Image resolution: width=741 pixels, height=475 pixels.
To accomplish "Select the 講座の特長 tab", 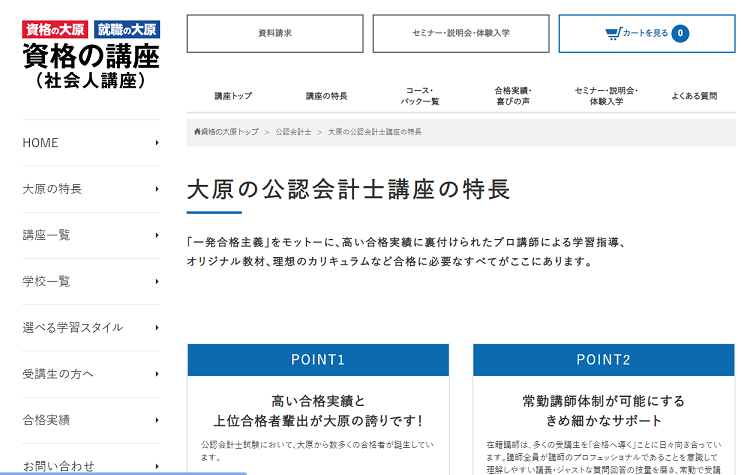I will [x=327, y=96].
